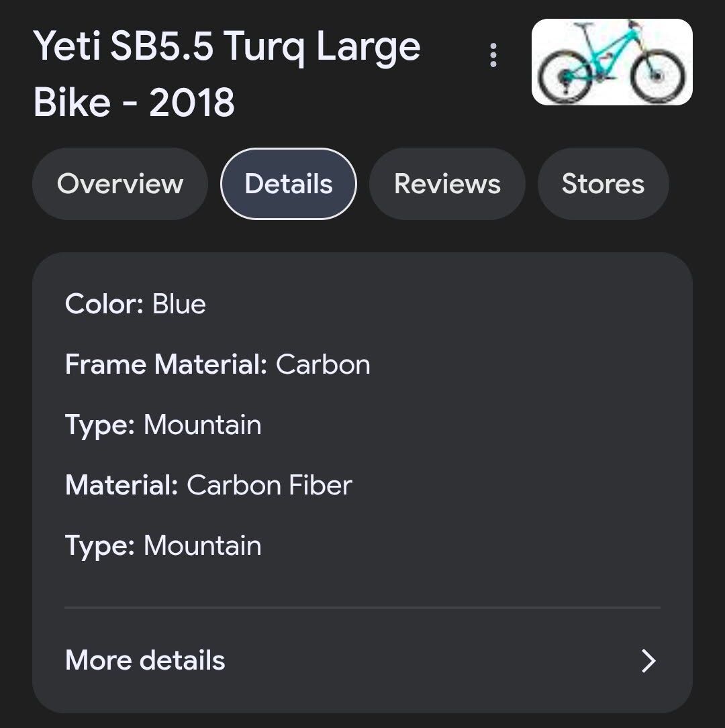725x728 pixels.
Task: Click the Yeti SB5.5 Turq product title
Action: point(227,47)
